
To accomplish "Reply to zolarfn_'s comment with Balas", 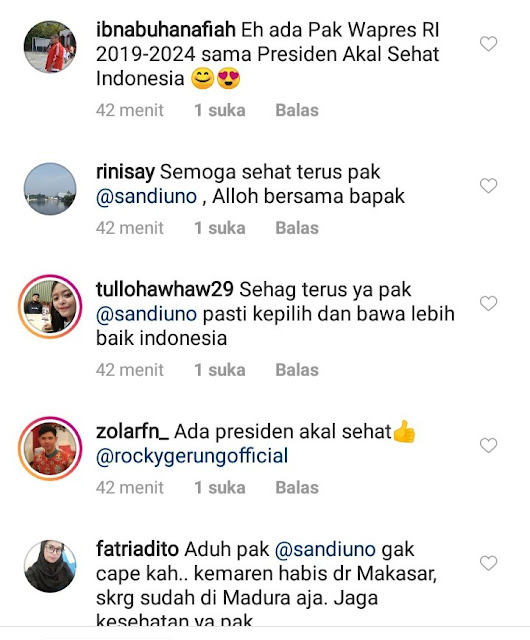I will pos(297,487).
